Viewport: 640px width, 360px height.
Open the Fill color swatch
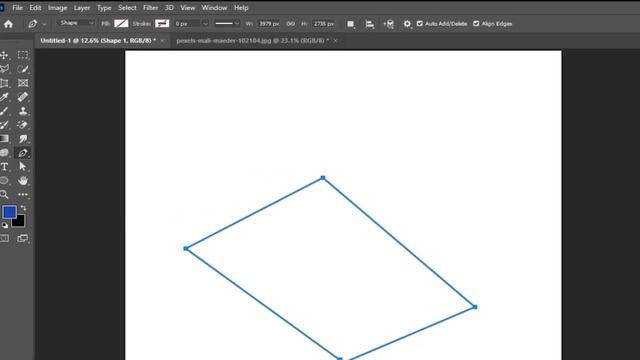(121, 24)
